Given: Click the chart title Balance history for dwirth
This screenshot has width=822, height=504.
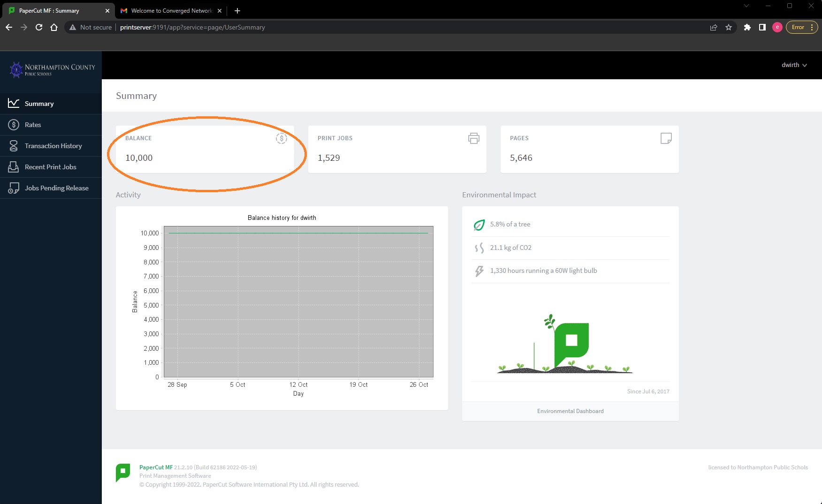Looking at the screenshot, I should [x=282, y=218].
